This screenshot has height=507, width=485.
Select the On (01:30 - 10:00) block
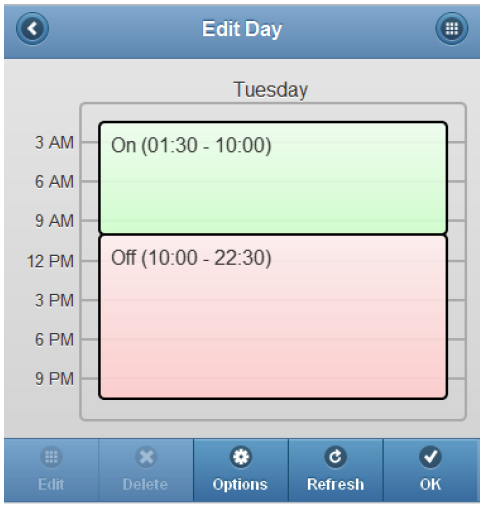point(273,178)
